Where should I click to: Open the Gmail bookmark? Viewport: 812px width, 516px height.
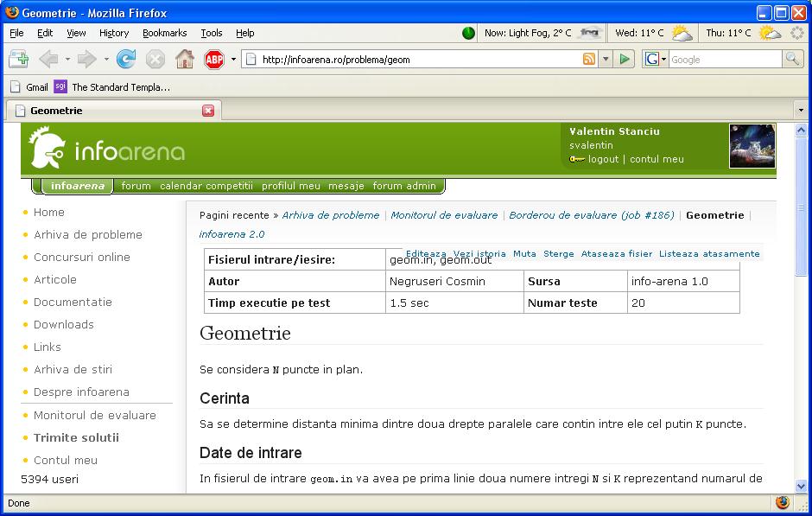point(29,87)
